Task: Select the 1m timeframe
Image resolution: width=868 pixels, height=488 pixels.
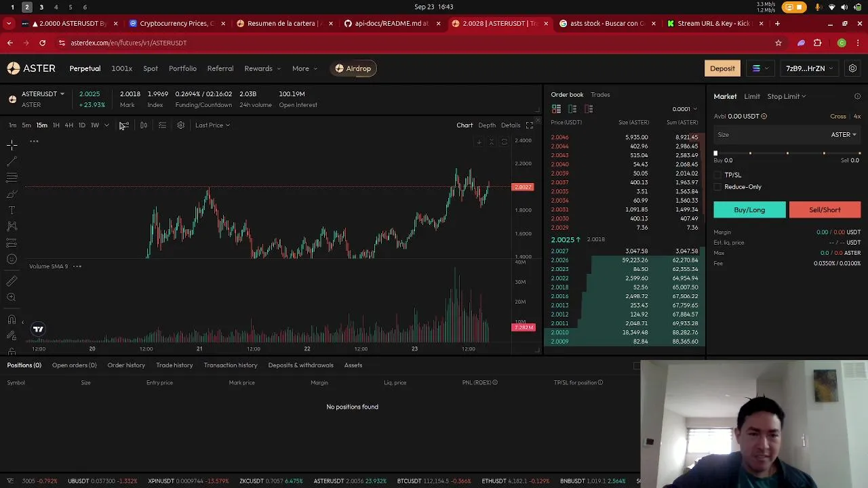Action: (12, 125)
